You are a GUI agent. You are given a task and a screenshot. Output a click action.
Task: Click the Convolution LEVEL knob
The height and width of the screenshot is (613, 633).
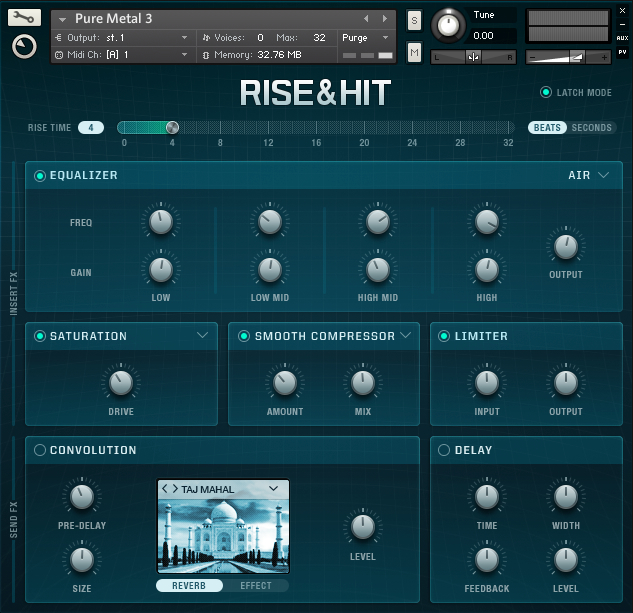tap(363, 527)
